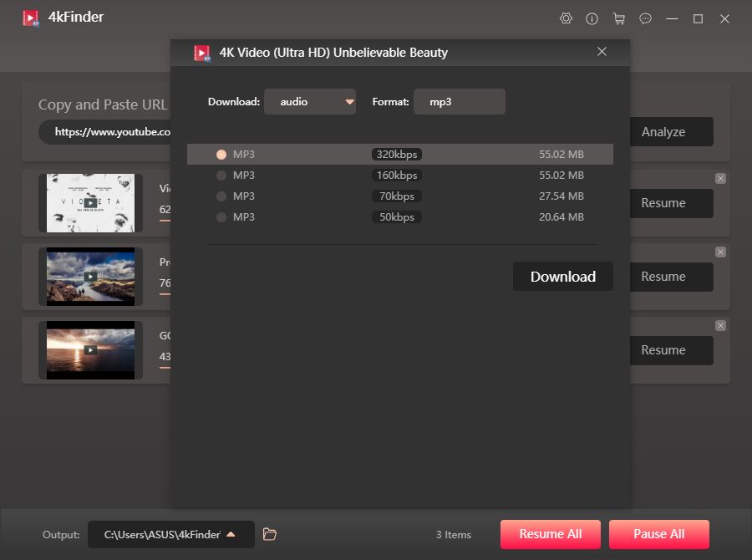752x560 pixels.
Task: Open settings gear in title bar
Action: coord(566,18)
